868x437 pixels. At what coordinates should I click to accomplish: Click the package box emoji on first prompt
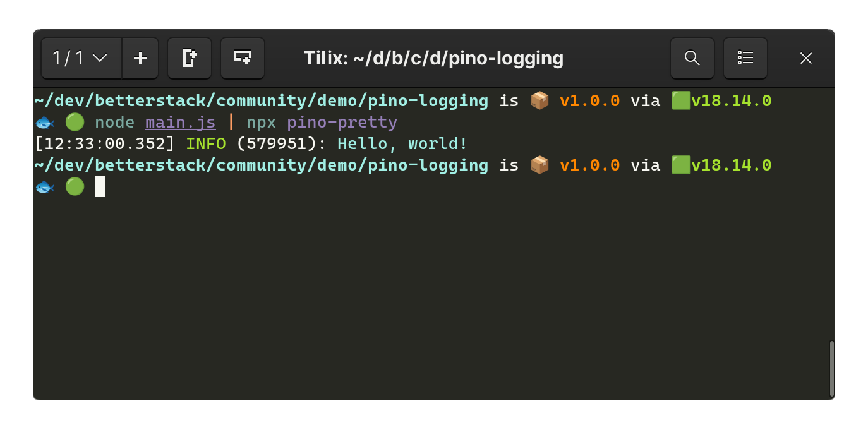pos(539,100)
